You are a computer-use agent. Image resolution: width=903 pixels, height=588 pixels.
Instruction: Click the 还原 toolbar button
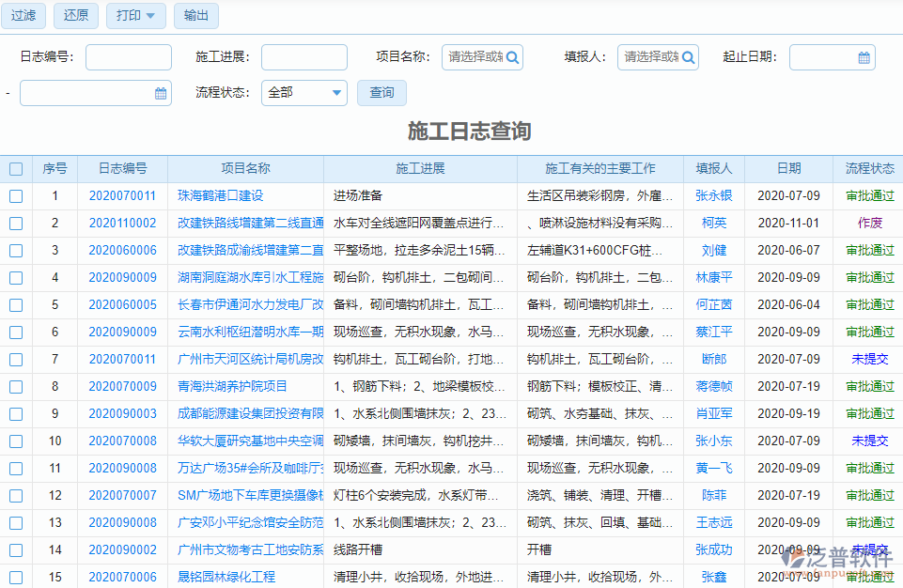(75, 15)
